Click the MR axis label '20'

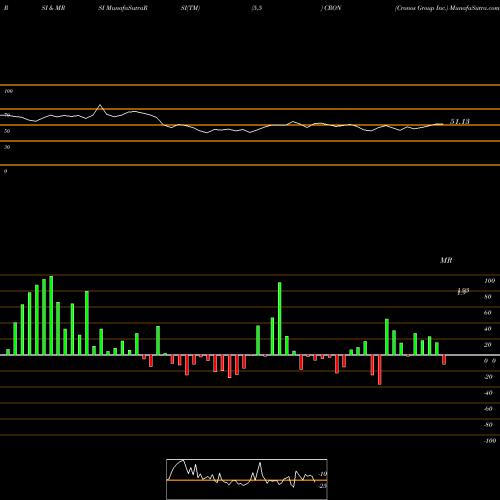pyautogui.click(x=488, y=345)
